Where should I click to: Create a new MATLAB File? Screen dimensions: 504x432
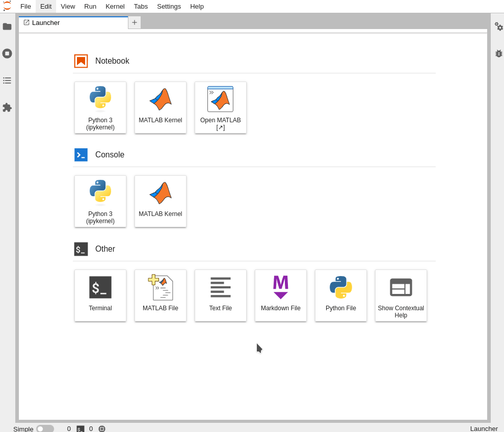coord(160,295)
